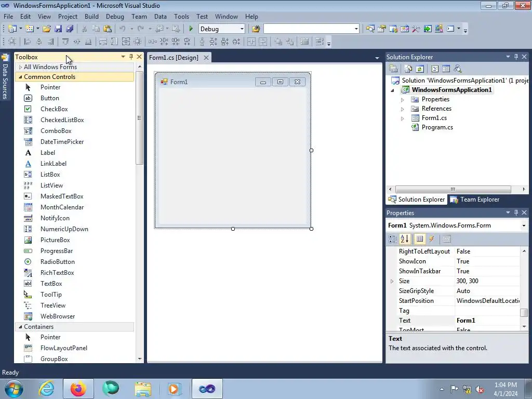This screenshot has height=399, width=532.
Task: Click Solution Explorer Show All Files icon
Action: click(408, 69)
